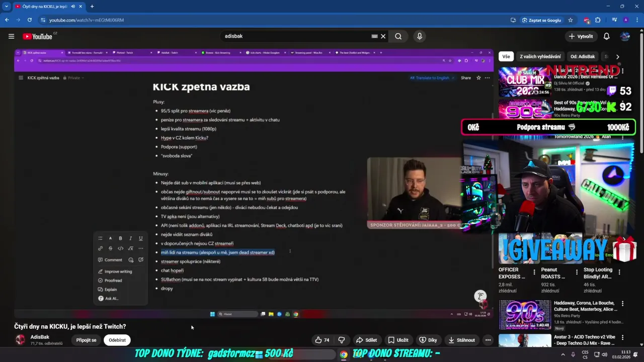
Task: Download video with Stáhnout button
Action: click(x=462, y=340)
